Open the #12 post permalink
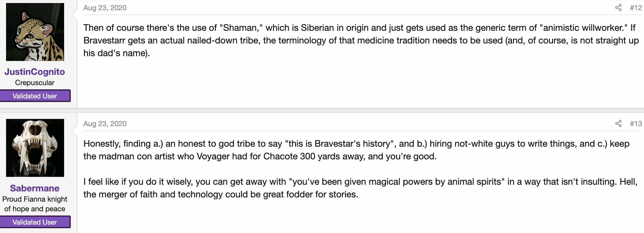 [636, 8]
